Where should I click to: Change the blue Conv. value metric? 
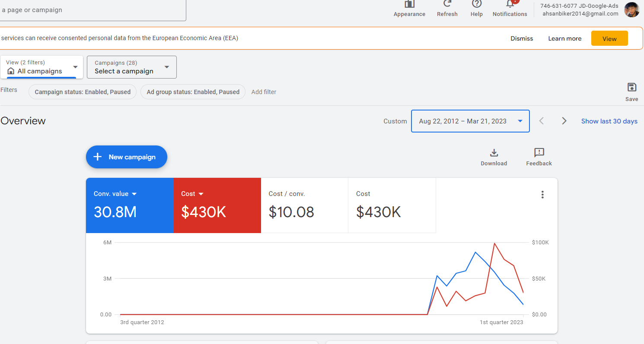pos(115,194)
